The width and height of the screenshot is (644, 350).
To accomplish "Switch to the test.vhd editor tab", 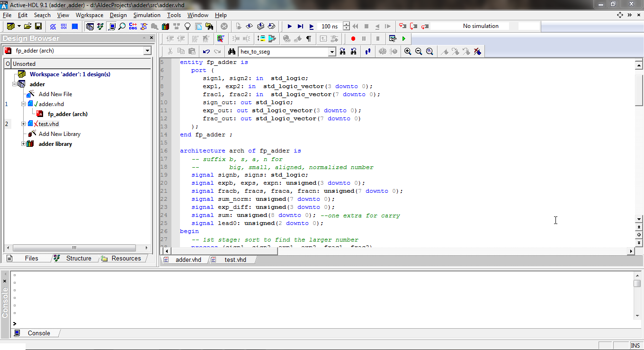I will [x=235, y=260].
